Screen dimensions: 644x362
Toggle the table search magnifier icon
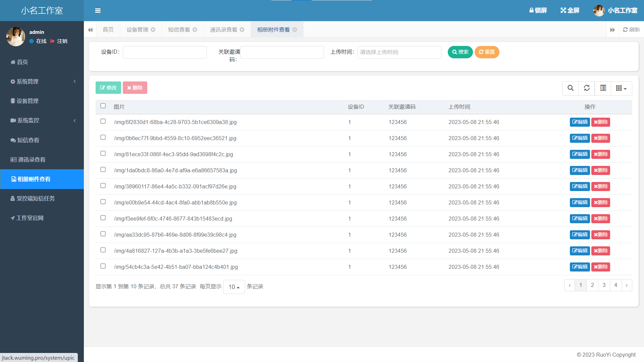point(570,88)
